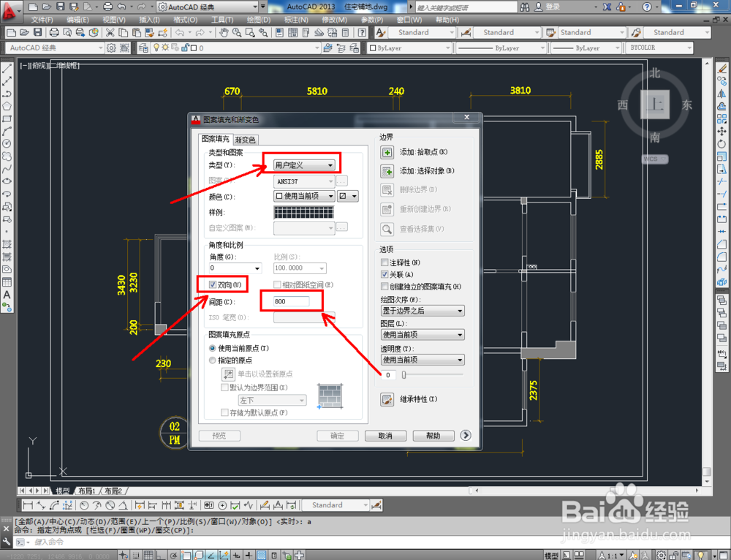Open the 文件(F) menu
Image resolution: width=731 pixels, height=560 pixels.
pyautogui.click(x=42, y=20)
